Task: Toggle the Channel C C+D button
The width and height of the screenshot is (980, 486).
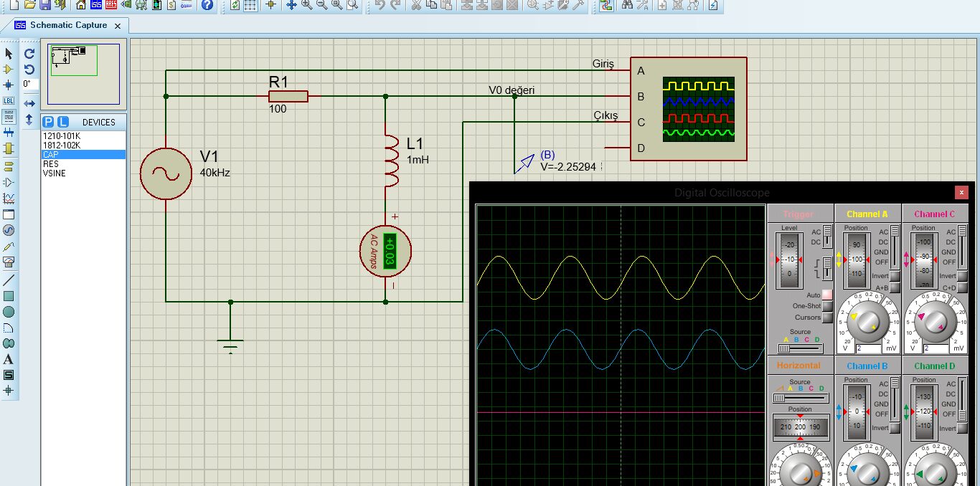Action: (x=962, y=287)
